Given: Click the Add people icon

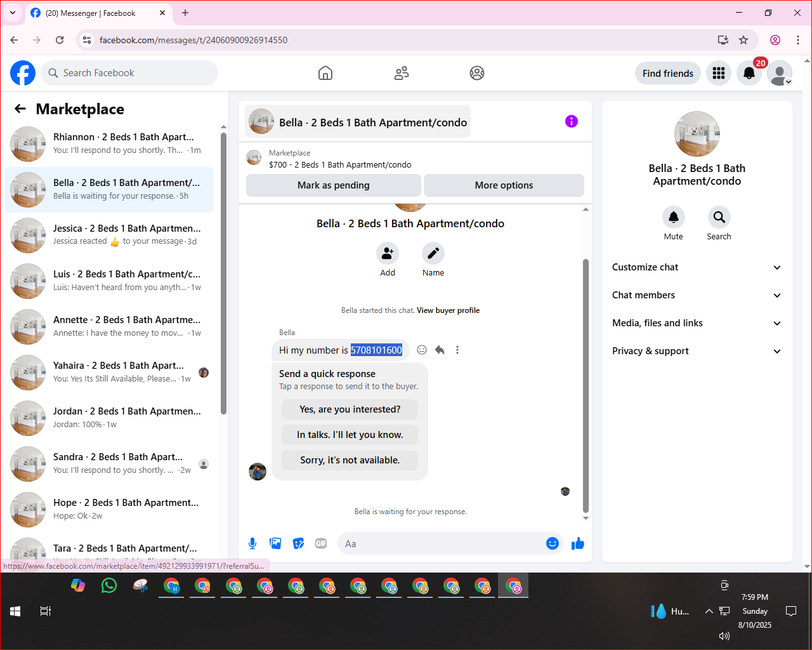Looking at the screenshot, I should coord(388,254).
